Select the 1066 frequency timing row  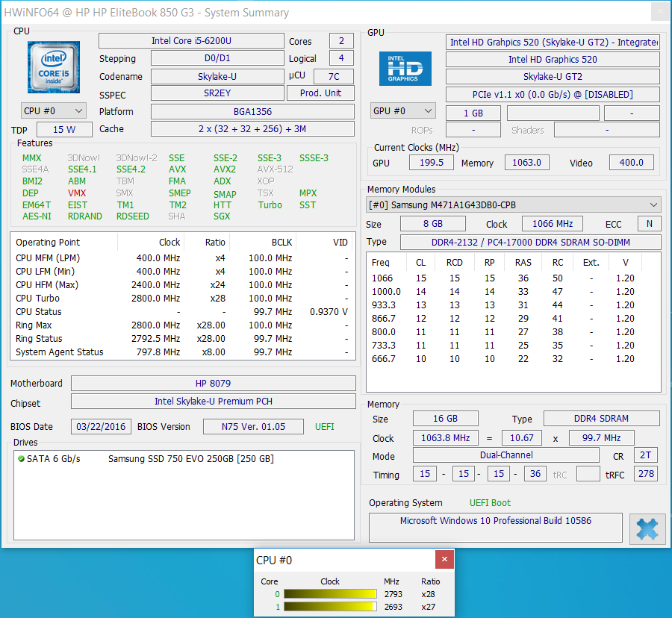click(512, 278)
